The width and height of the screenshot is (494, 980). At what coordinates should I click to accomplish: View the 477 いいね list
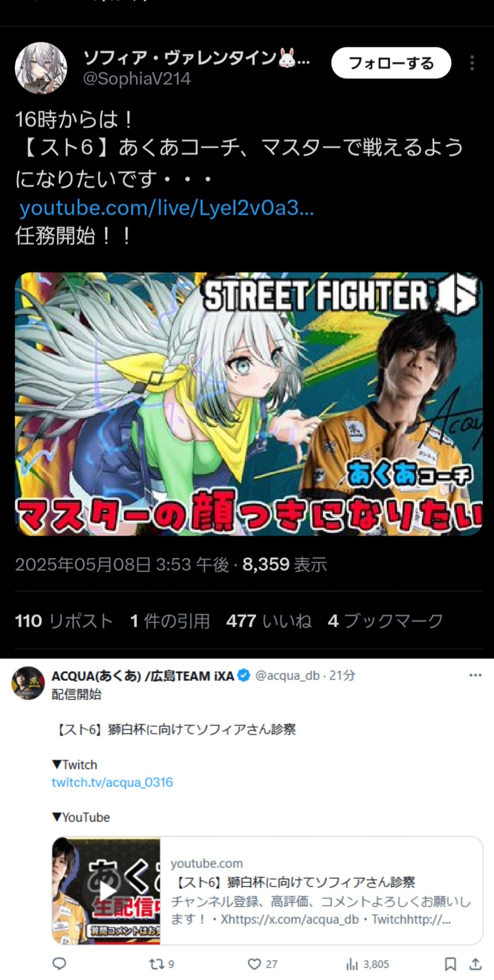coord(269,621)
